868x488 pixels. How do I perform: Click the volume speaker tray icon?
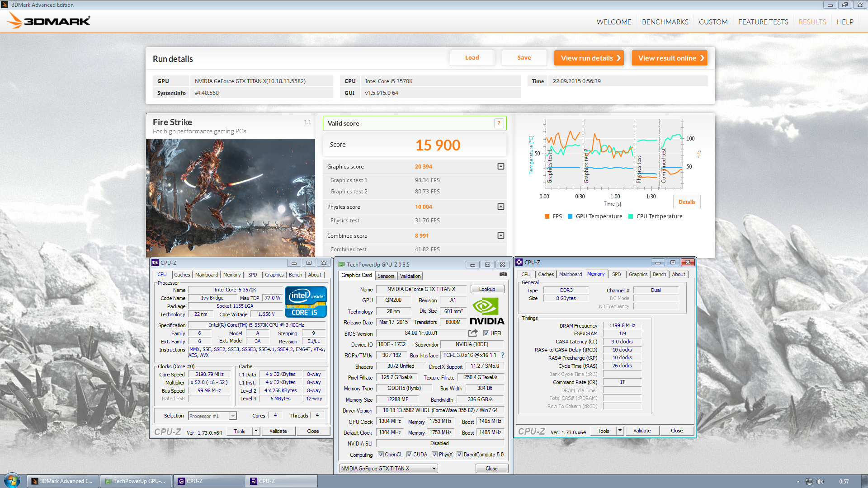[x=820, y=482]
